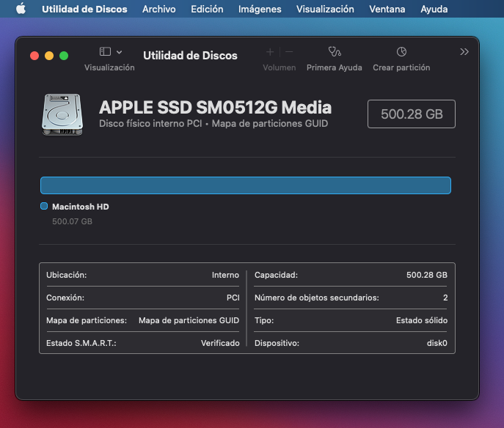This screenshot has width=504, height=428.
Task: Open the Imágenes menu
Action: tap(260, 9)
